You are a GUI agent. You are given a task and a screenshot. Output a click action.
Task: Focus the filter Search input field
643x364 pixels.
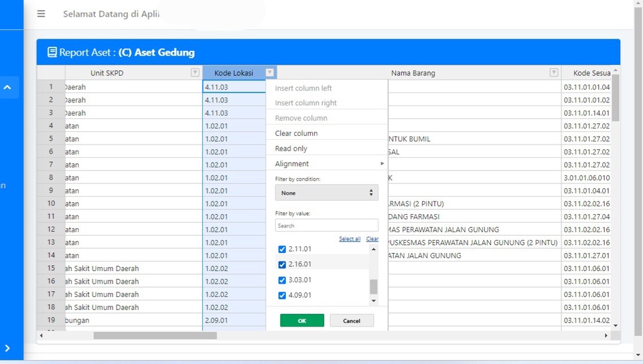326,225
